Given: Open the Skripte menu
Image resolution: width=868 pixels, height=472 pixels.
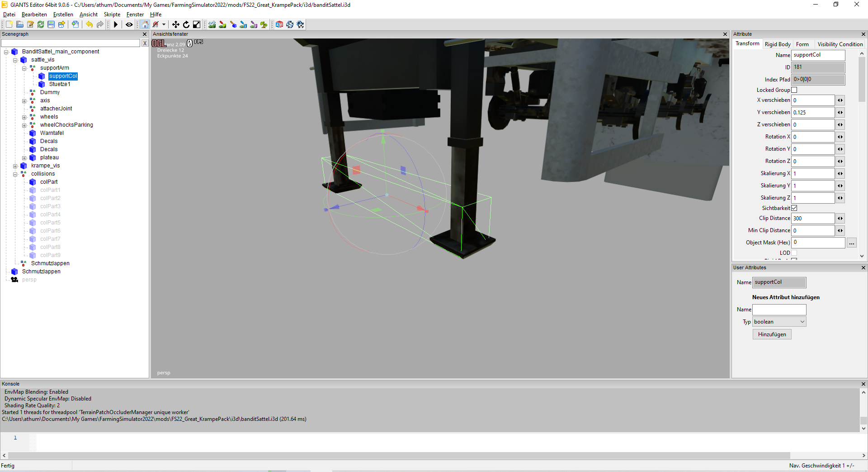Looking at the screenshot, I should (112, 14).
